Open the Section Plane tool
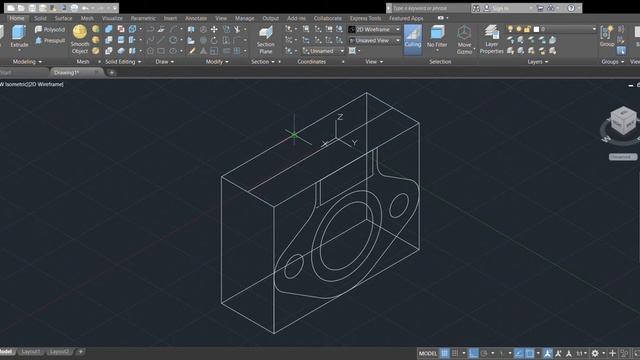The image size is (640, 360). point(266,40)
